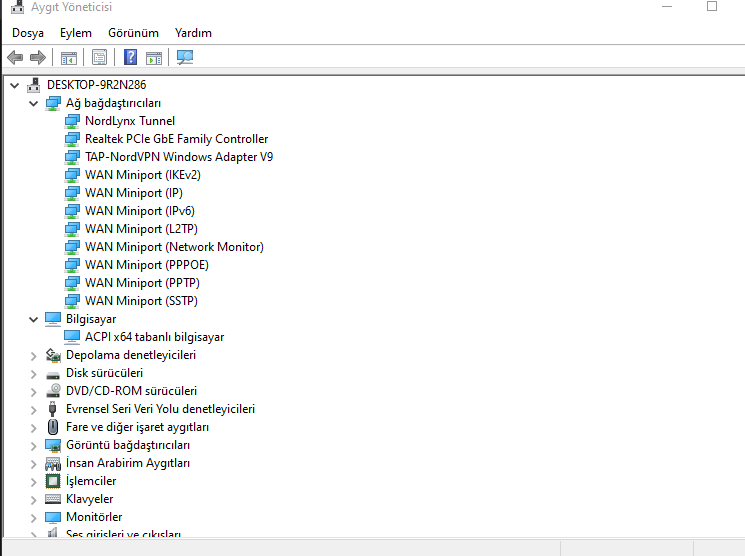Open the Yardım menu
The width and height of the screenshot is (745, 556).
pos(193,33)
